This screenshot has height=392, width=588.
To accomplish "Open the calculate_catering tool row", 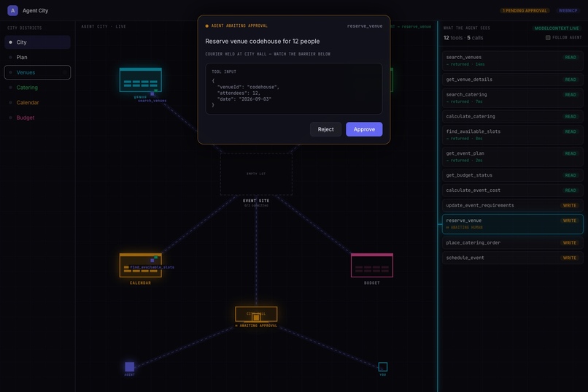I will (x=512, y=117).
